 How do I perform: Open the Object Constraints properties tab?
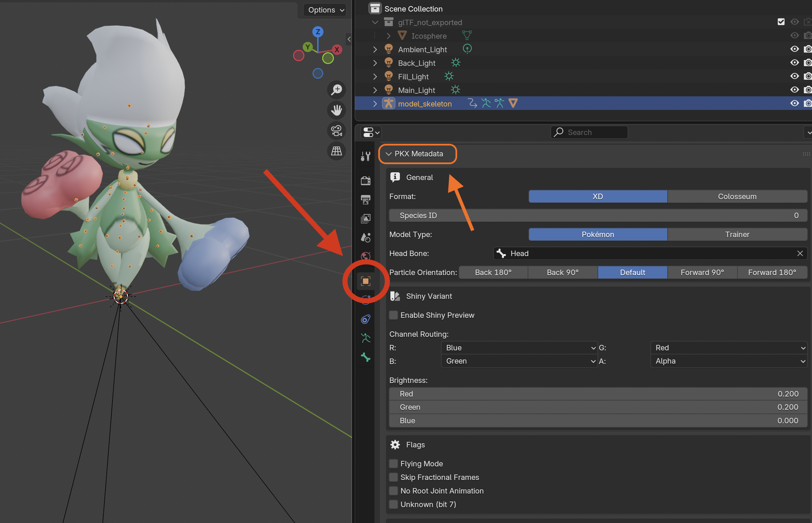pyautogui.click(x=365, y=319)
